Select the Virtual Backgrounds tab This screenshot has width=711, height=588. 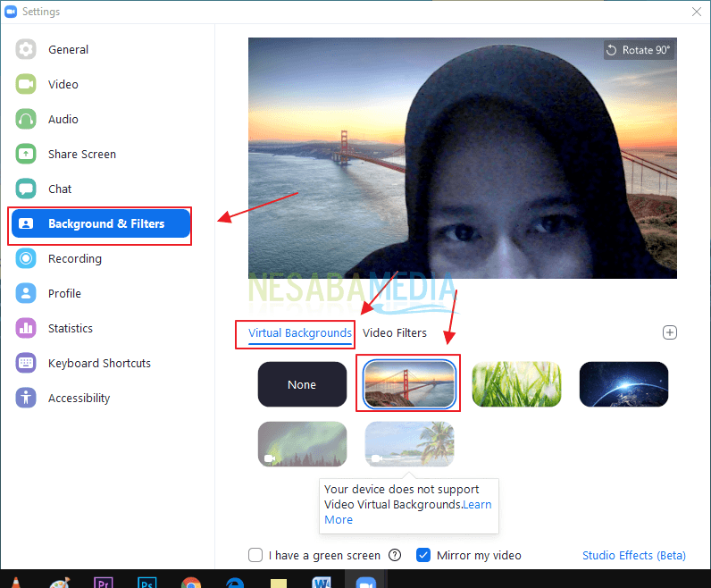click(x=299, y=333)
